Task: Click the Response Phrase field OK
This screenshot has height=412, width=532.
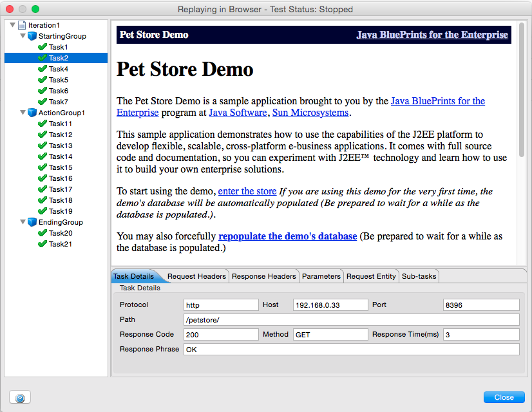Action: coord(352,350)
